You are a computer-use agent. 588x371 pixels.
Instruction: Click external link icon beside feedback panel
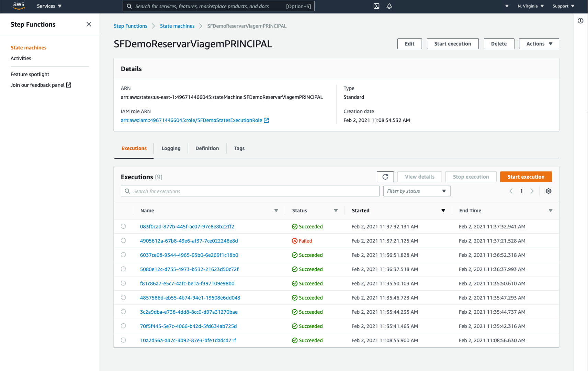click(x=69, y=85)
